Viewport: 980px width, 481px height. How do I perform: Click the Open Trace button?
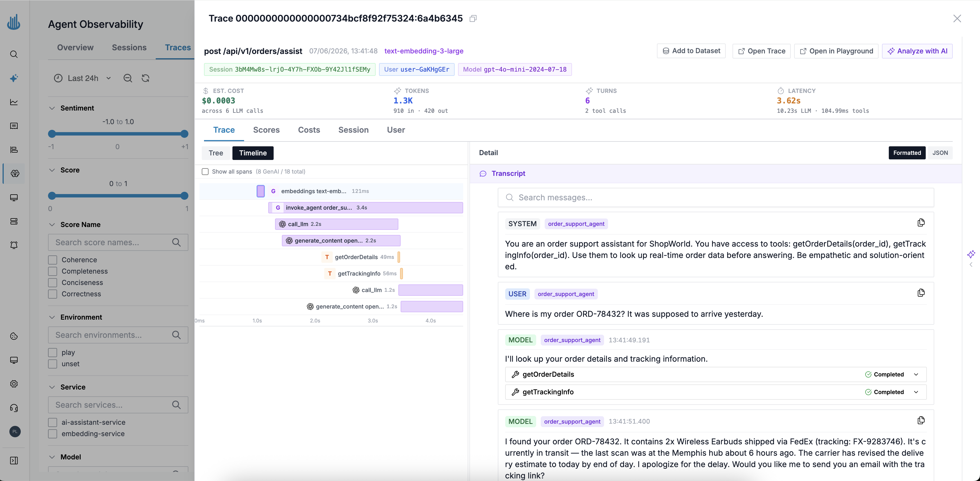pos(761,51)
